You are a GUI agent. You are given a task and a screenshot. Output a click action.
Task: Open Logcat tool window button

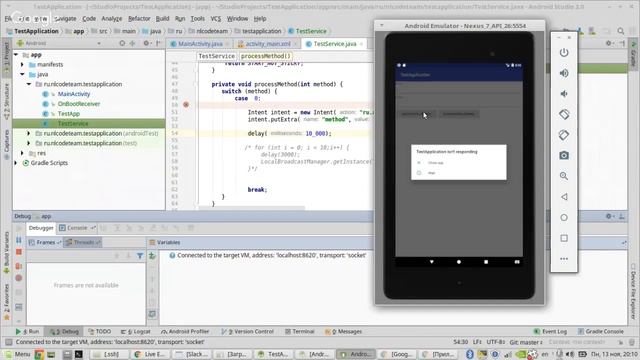coord(136,332)
